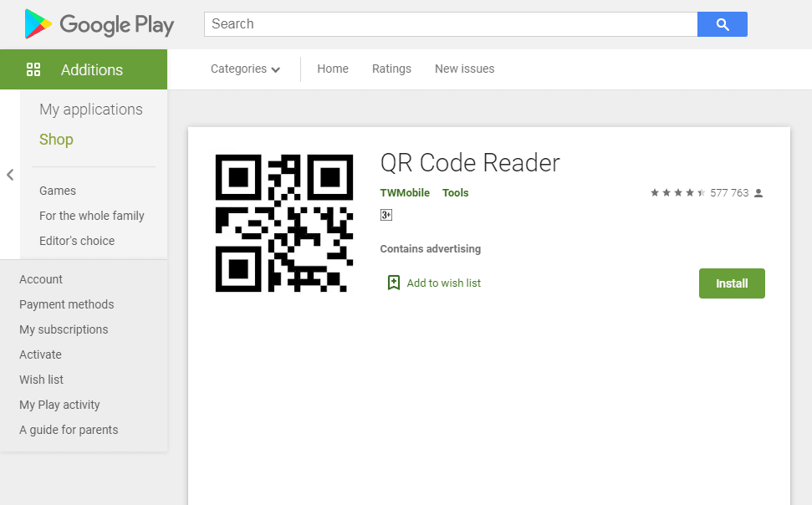Image resolution: width=812 pixels, height=505 pixels.
Task: Open the Ratings tab
Action: point(391,69)
